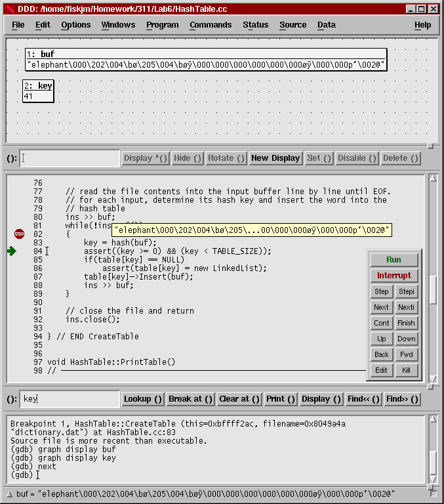Click the Help menu

422,25
